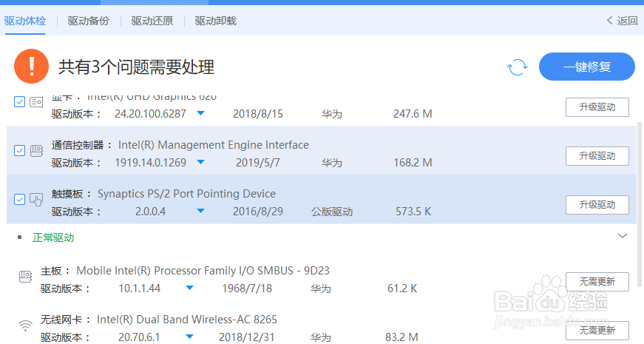Click the text Synaptics PS/2 Port Pointing Device

click(x=186, y=194)
